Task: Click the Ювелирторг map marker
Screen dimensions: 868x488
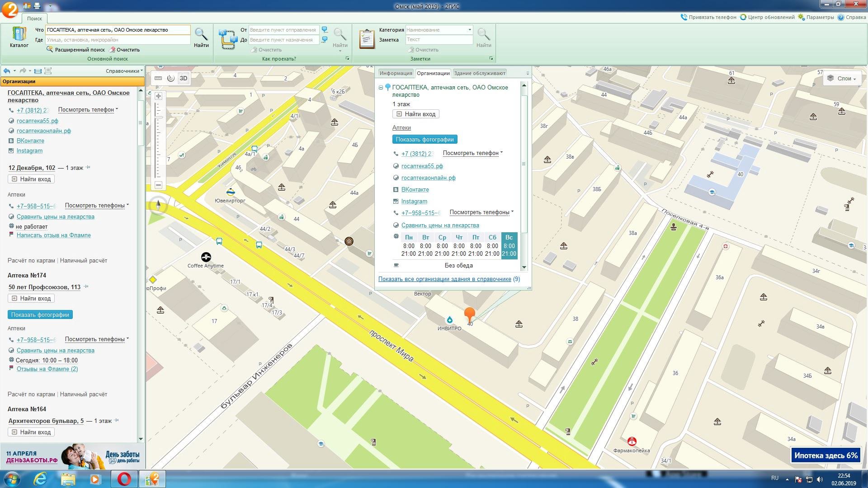Action: click(231, 192)
